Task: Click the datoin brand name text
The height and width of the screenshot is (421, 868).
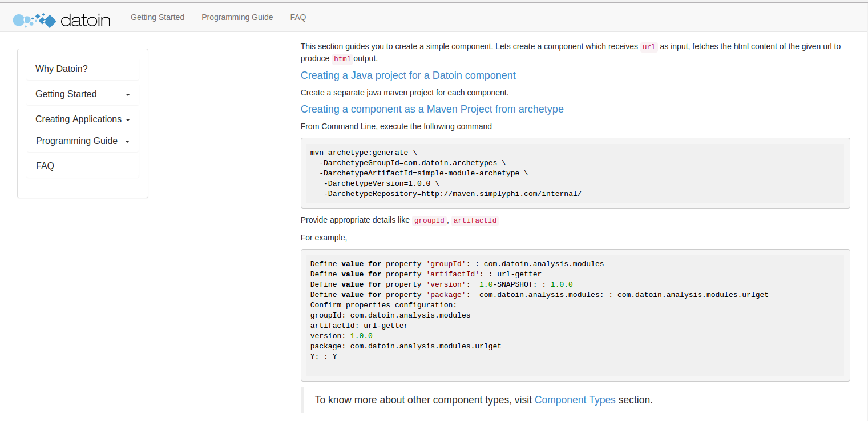Action: (85, 21)
